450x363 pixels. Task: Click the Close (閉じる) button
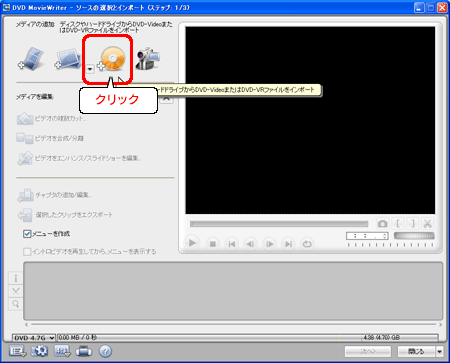click(x=416, y=351)
